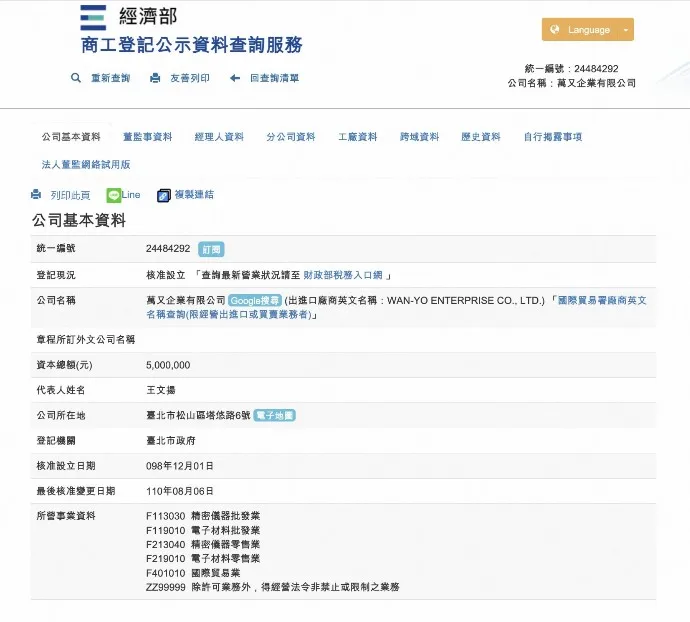Click the Ministry of Economic Affairs logo icon
Viewport: 690px width, 622px height.
tap(93, 18)
